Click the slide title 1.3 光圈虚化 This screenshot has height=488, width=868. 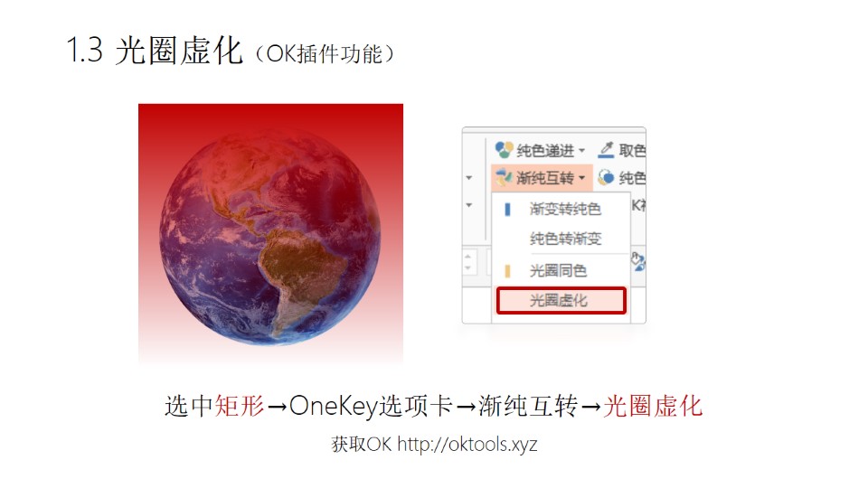tap(155, 51)
